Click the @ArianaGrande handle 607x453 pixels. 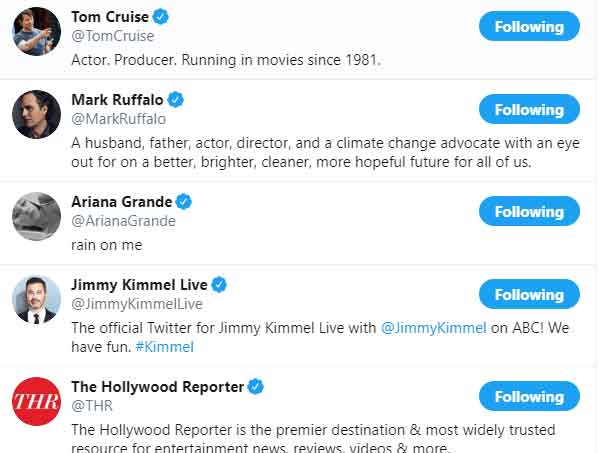(x=123, y=221)
